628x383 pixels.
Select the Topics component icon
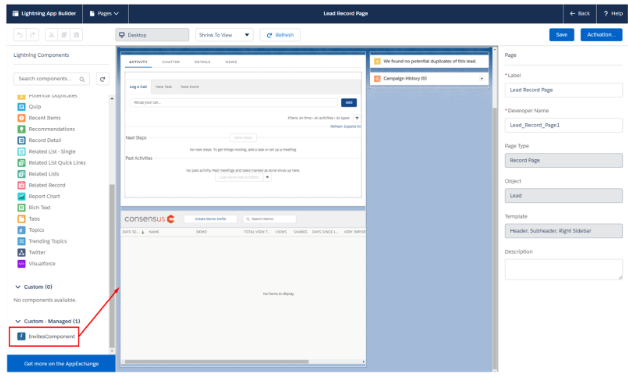[x=22, y=230]
